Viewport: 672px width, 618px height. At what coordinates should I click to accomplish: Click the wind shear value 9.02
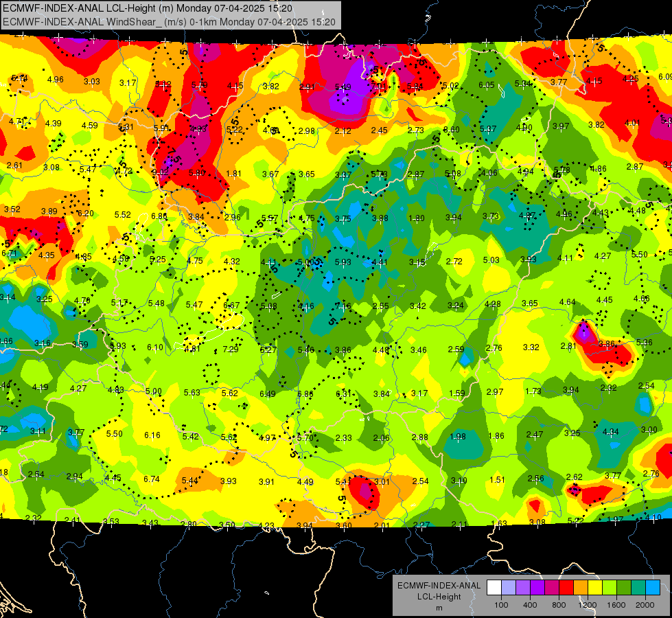[161, 172]
